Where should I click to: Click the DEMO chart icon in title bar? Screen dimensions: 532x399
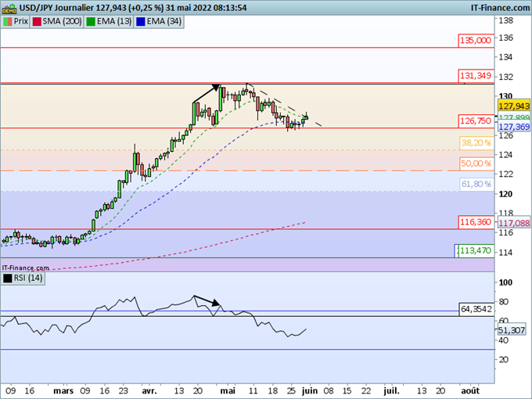9,8
